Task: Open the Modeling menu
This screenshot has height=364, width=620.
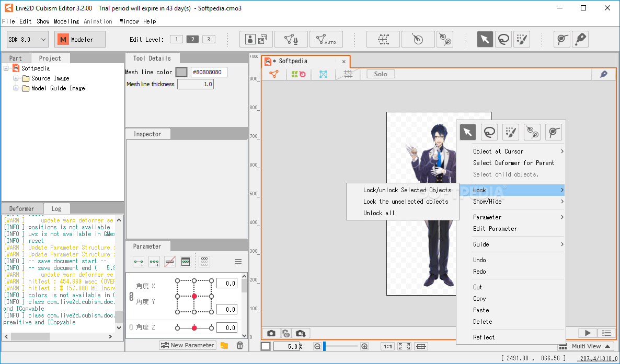Action: pyautogui.click(x=66, y=21)
